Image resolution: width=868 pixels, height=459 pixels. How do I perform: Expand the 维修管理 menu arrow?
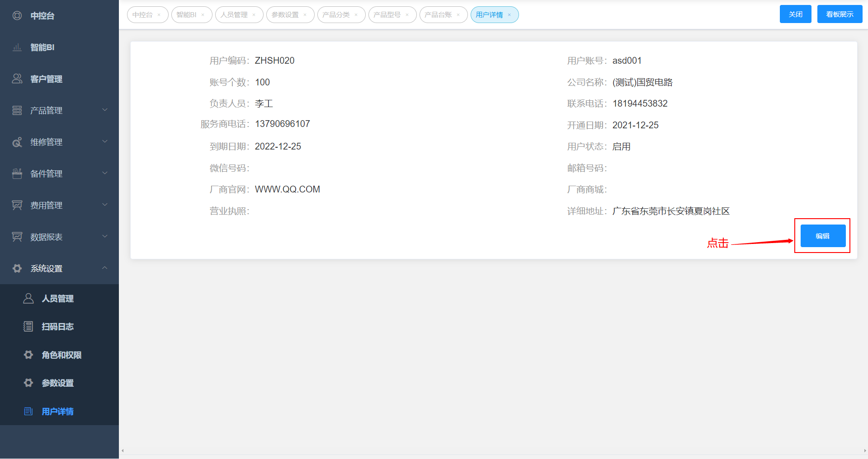(x=105, y=142)
